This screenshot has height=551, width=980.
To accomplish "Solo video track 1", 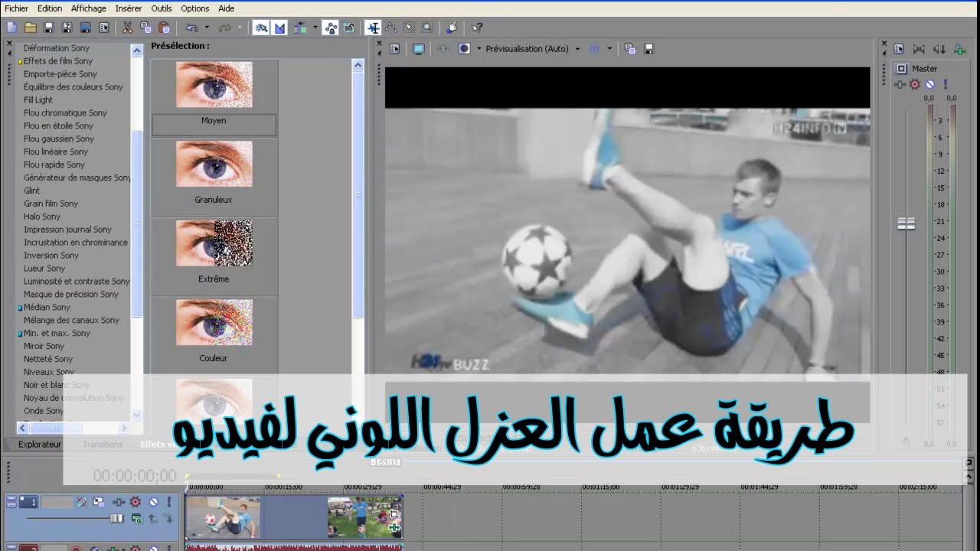I will (169, 501).
